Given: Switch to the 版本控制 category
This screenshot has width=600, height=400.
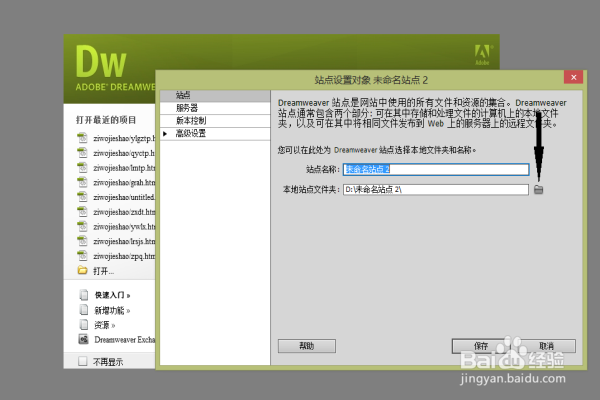Looking at the screenshot, I should coord(215,121).
